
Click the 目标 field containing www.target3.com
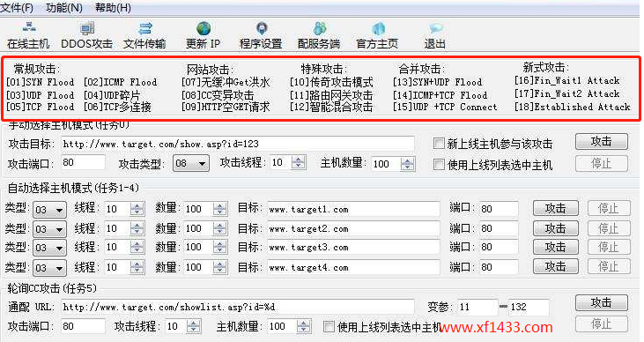[x=353, y=248]
